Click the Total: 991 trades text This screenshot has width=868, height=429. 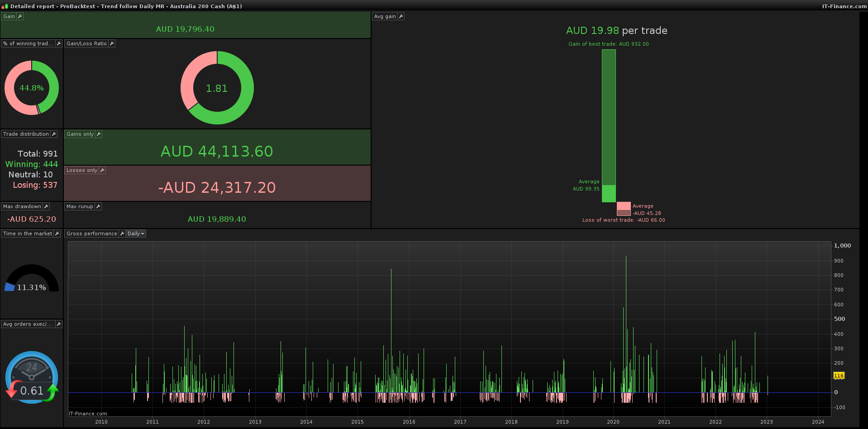pos(38,154)
